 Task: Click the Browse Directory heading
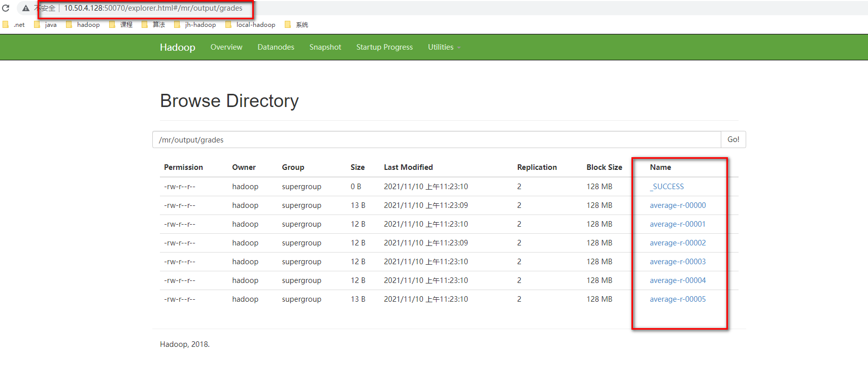click(x=229, y=101)
